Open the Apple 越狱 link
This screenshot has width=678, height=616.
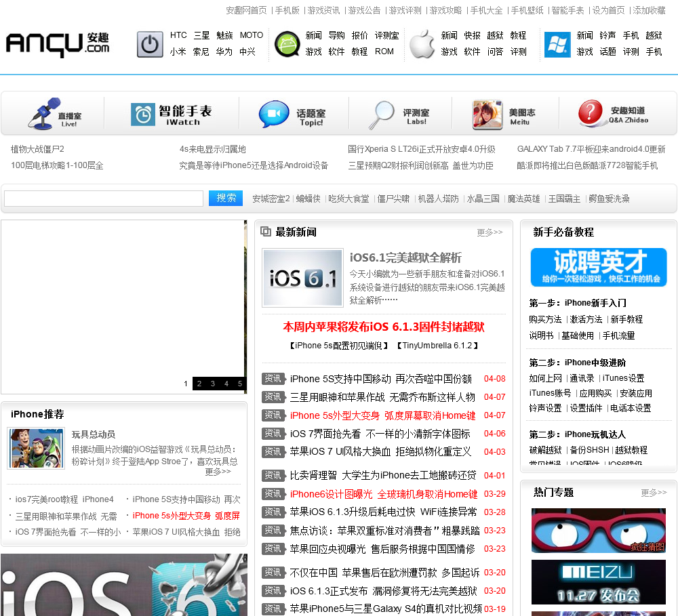pos(495,35)
